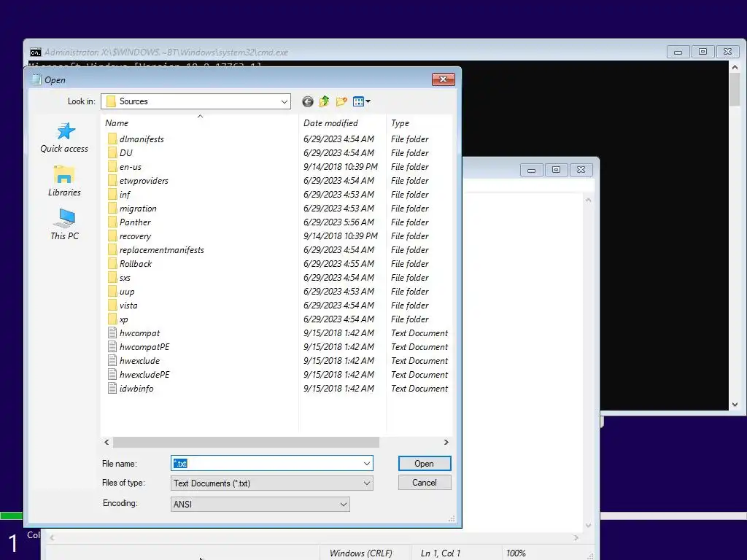Image resolution: width=747 pixels, height=560 pixels.
Task: Open the View Menu icon
Action: [358, 101]
